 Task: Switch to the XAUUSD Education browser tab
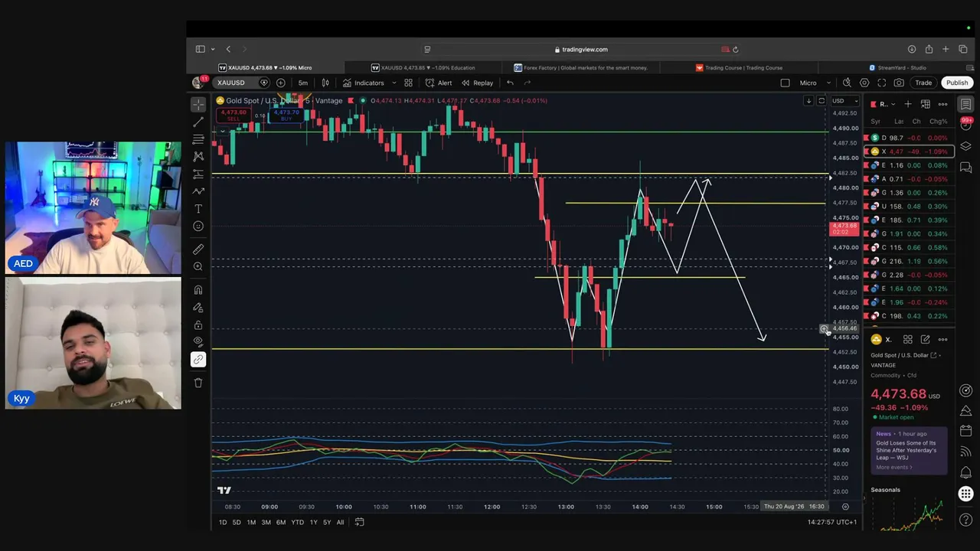coord(423,67)
